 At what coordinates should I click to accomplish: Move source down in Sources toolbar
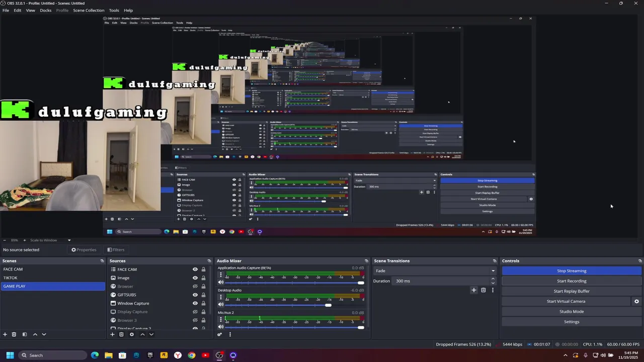151,334
